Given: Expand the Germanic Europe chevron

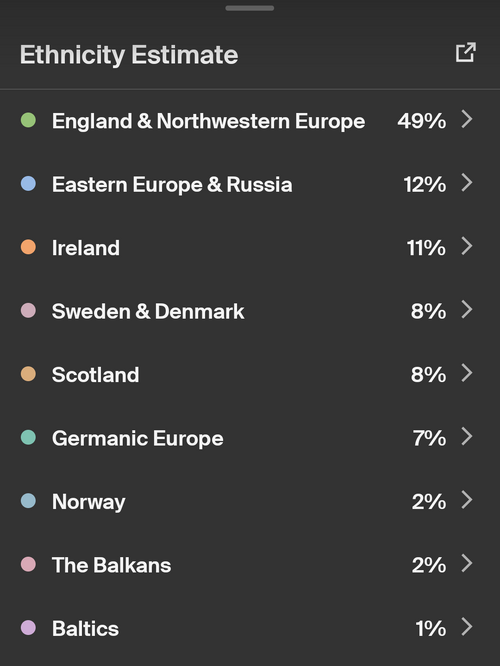Looking at the screenshot, I should [x=467, y=436].
